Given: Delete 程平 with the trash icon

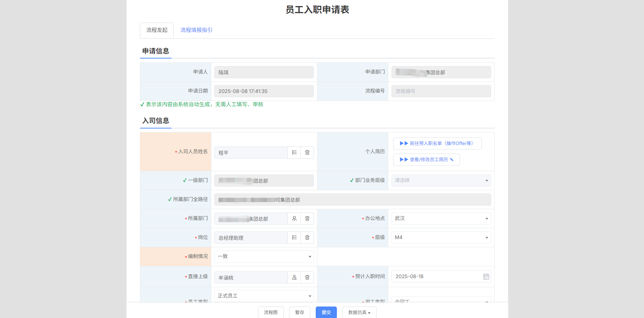Looking at the screenshot, I should [x=307, y=153].
